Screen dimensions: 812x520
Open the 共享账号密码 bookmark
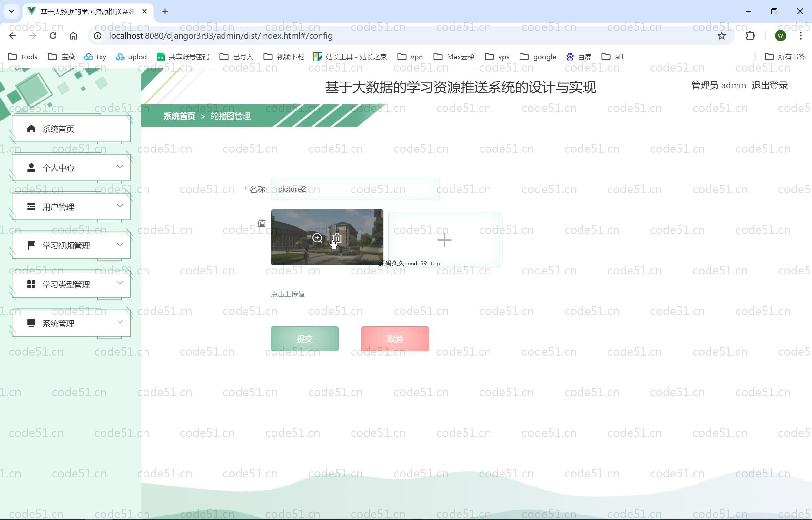click(x=183, y=57)
